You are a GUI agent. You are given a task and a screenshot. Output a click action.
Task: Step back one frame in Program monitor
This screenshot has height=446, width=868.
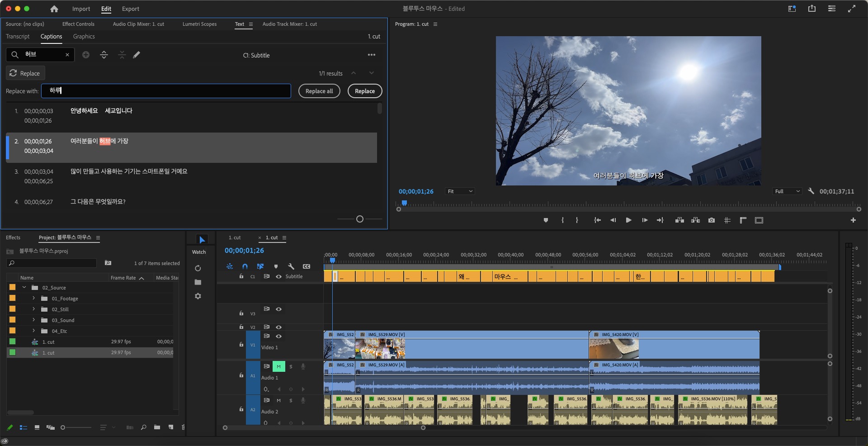point(613,220)
